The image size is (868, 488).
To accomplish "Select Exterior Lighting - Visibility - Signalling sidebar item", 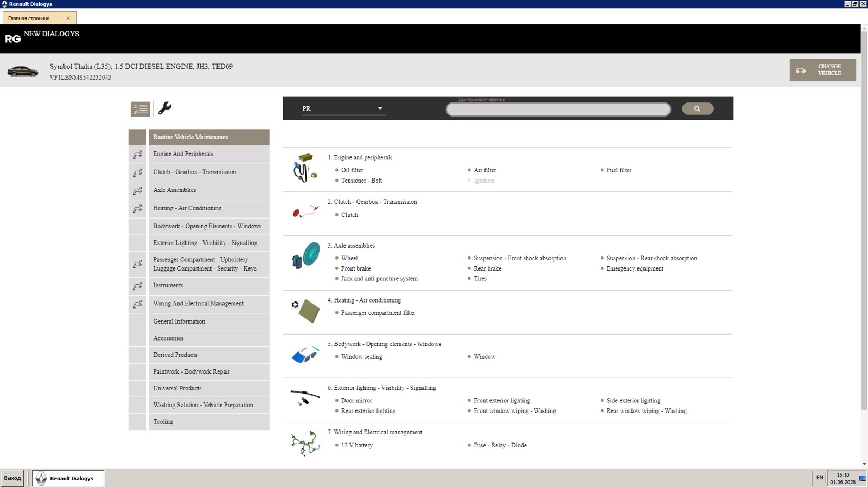I will tap(209, 243).
